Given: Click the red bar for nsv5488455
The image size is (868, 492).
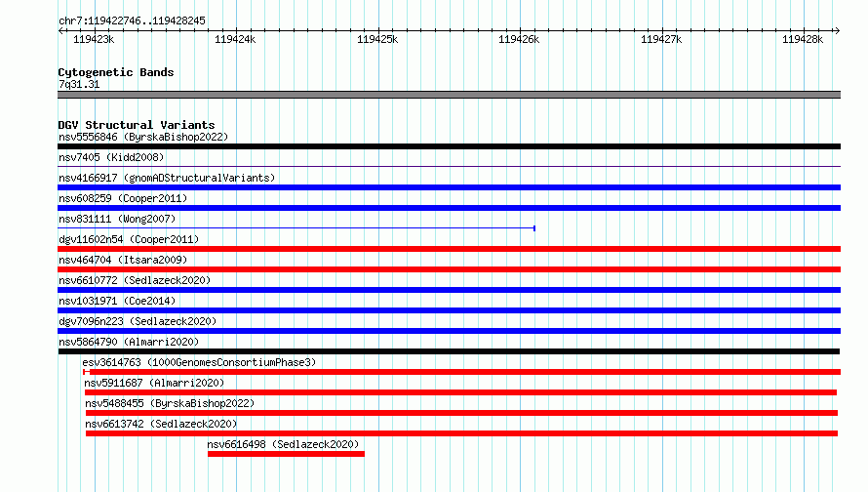Looking at the screenshot, I should [461, 413].
